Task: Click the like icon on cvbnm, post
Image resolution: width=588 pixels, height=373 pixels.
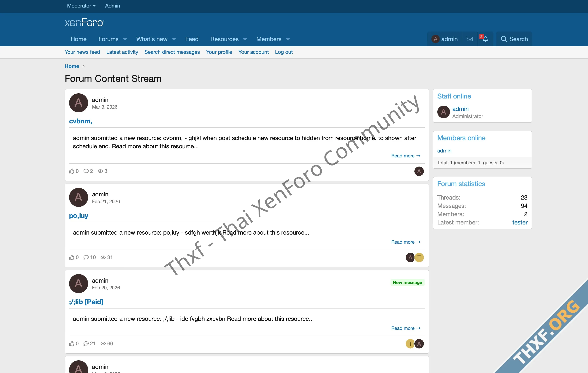Action: (x=71, y=171)
